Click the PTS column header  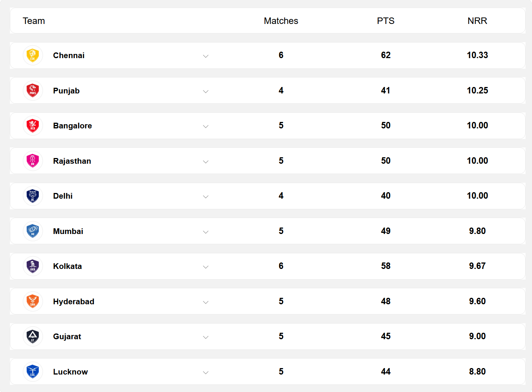[386, 21]
